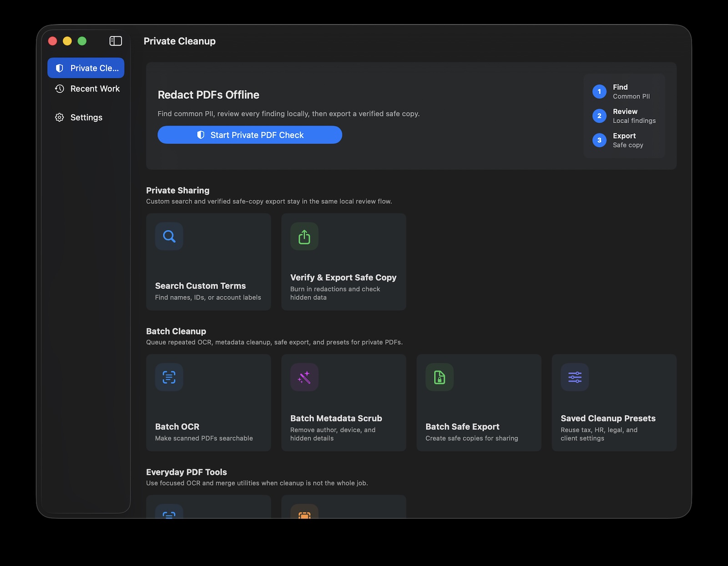Viewport: 728px width, 566px height.
Task: Open the Batch OCR card
Action: (208, 403)
